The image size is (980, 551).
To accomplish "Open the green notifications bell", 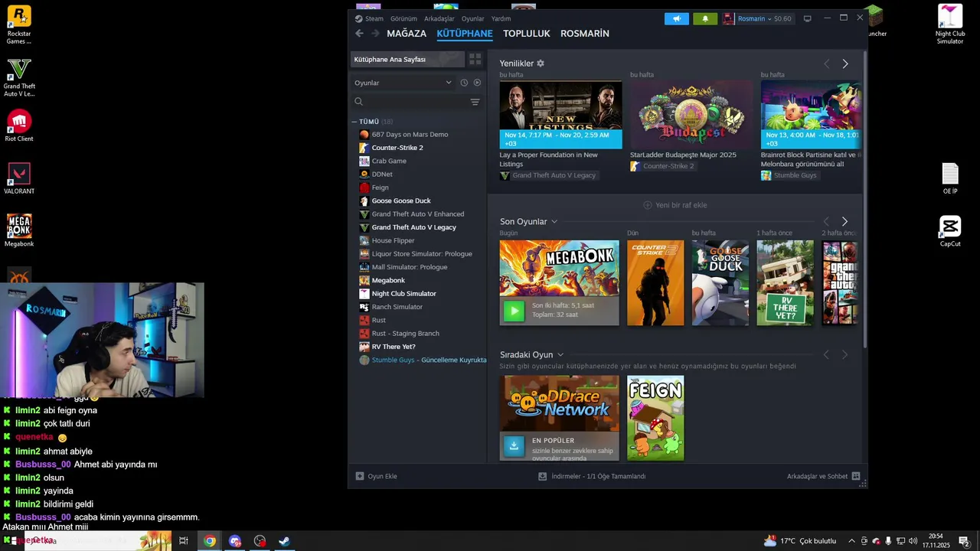I will click(705, 18).
